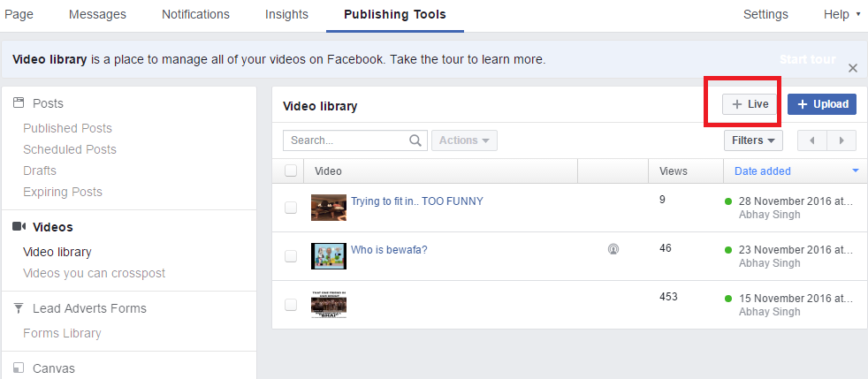This screenshot has height=379, width=868.
Task: Click the search magnifier icon
Action: coord(415,140)
